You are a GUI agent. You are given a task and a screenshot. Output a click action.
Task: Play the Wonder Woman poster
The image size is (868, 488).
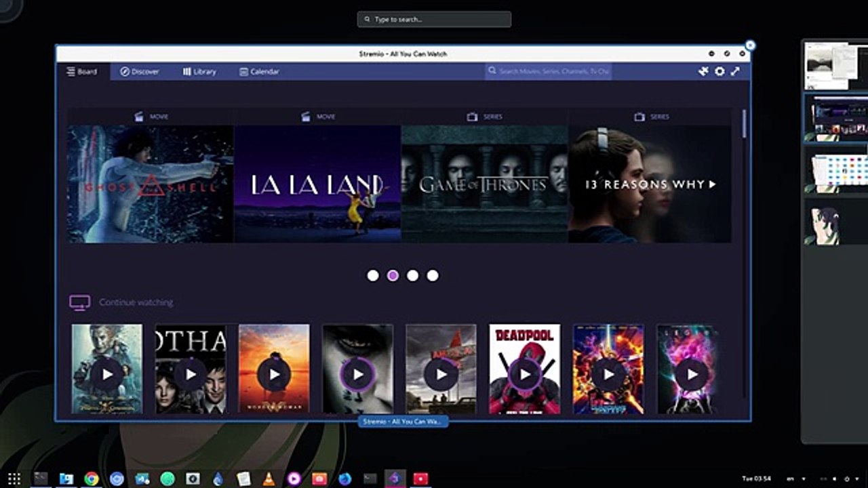[x=274, y=374]
